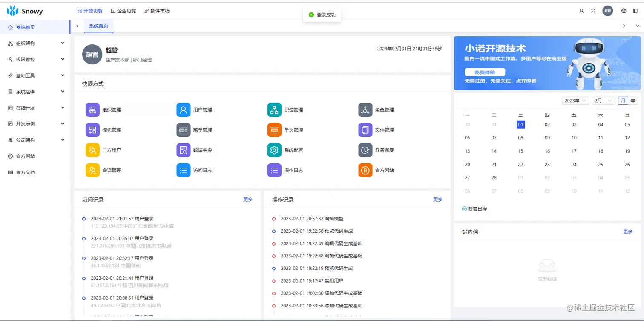Click 更多 link in 访问记录 panel
The image size is (644, 321).
(x=248, y=200)
